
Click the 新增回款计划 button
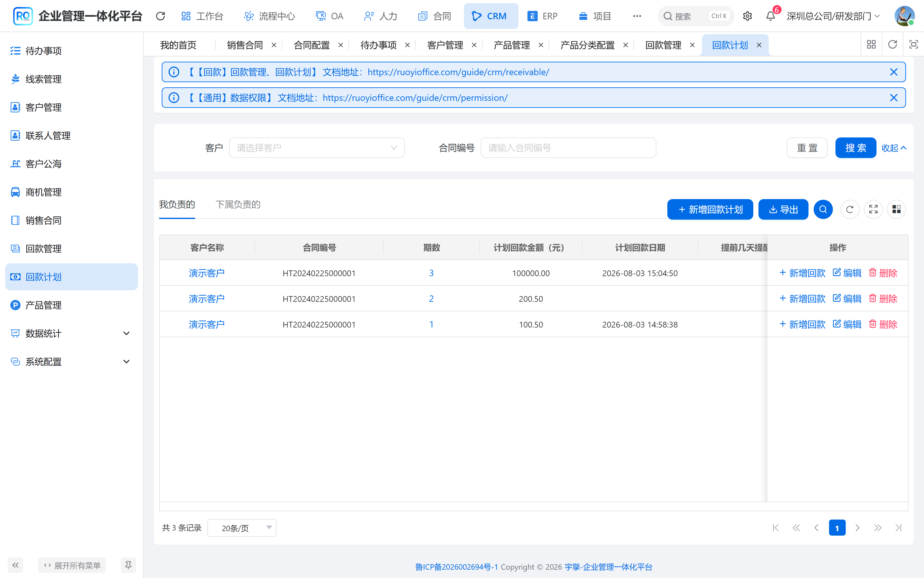click(710, 209)
